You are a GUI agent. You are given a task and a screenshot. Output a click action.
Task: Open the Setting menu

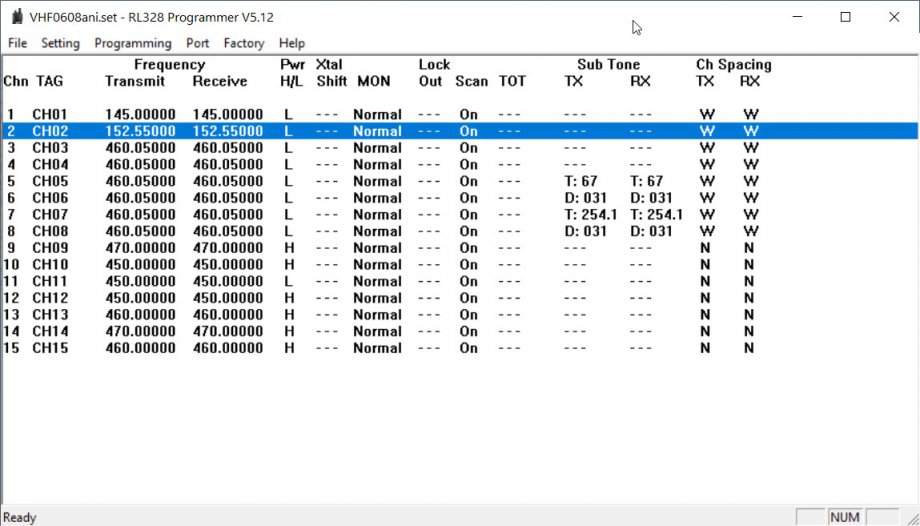[60, 43]
